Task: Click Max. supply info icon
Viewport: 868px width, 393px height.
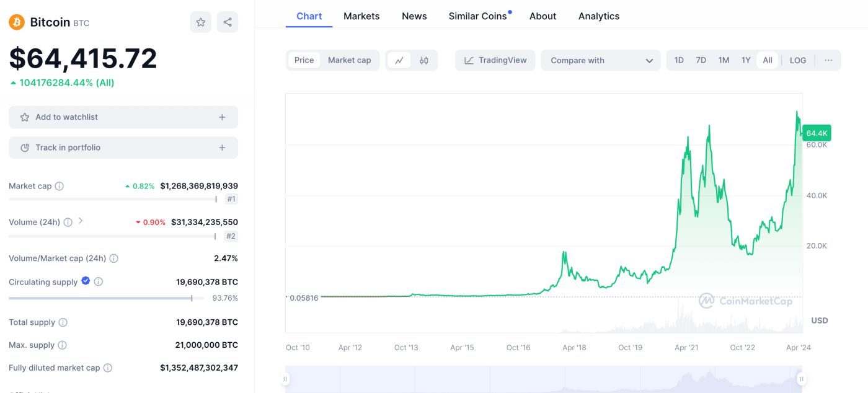Action: click(x=62, y=345)
